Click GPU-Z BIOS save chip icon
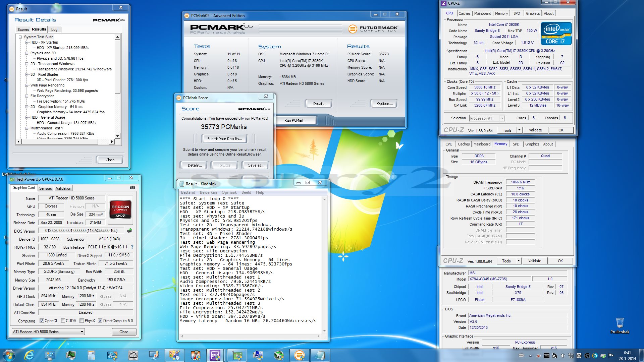The height and width of the screenshot is (362, 644). tap(129, 231)
